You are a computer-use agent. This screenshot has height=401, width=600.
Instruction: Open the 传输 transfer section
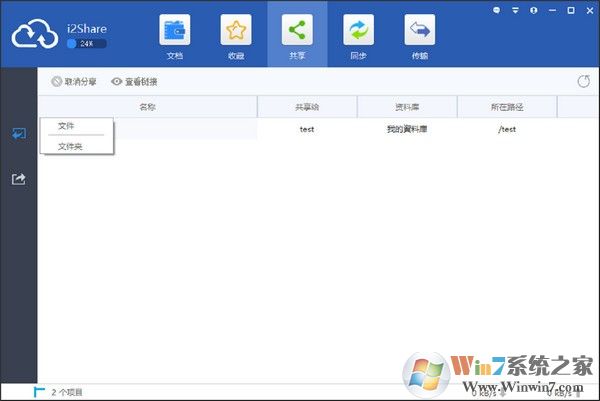(x=419, y=37)
